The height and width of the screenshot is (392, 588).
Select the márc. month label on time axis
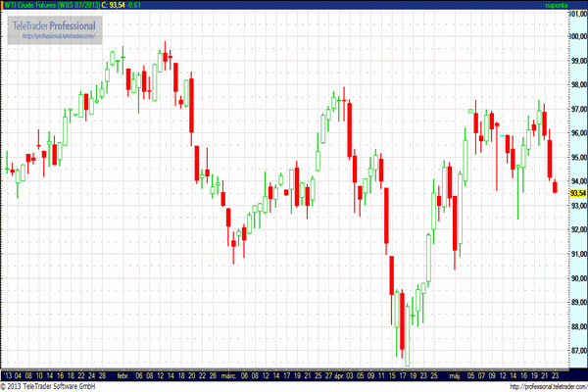pyautogui.click(x=226, y=374)
